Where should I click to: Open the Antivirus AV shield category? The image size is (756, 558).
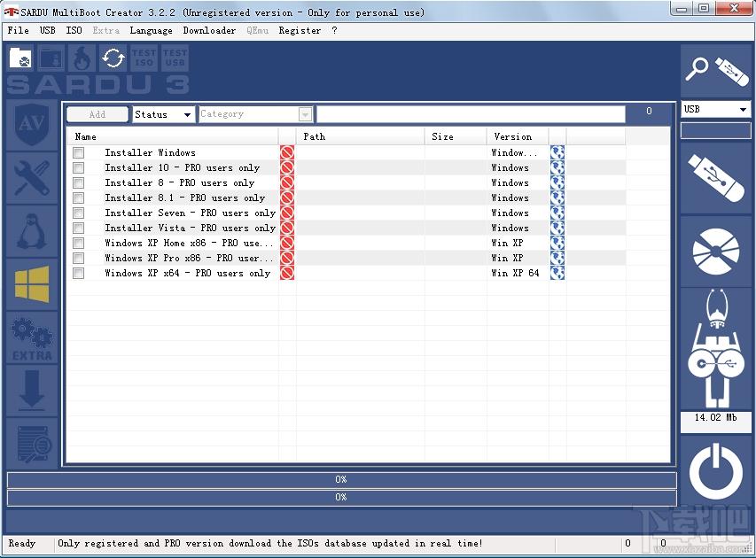click(32, 125)
